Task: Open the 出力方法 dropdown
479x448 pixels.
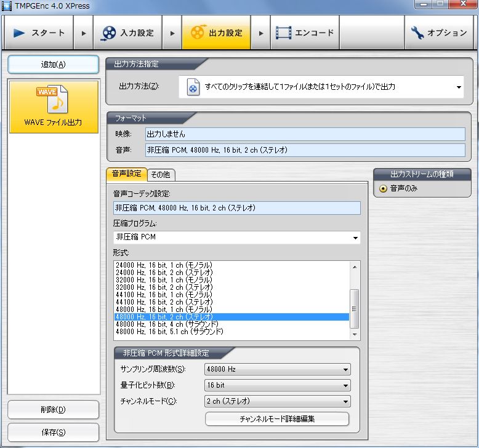Action: click(321, 87)
